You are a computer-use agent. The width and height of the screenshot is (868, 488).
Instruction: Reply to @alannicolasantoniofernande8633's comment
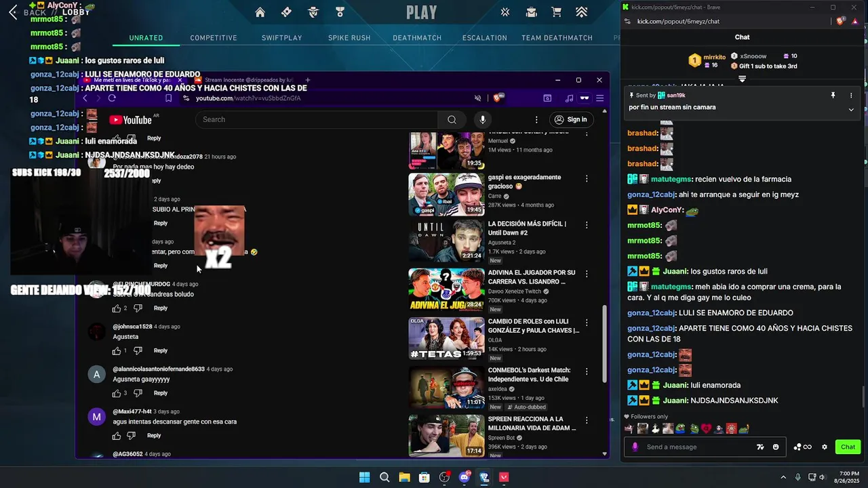[161, 393]
